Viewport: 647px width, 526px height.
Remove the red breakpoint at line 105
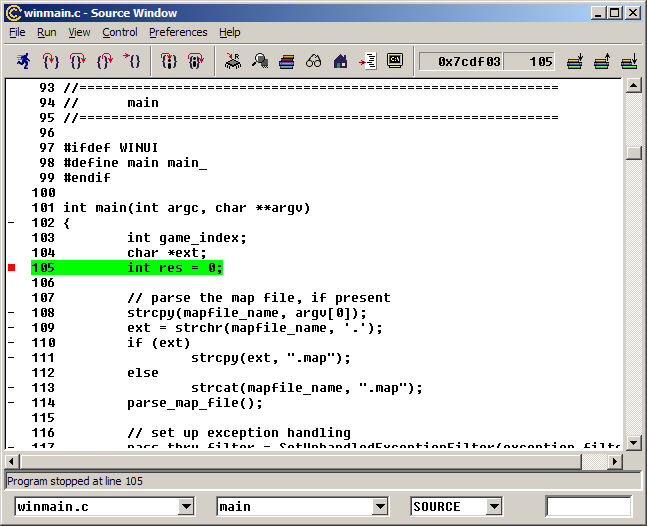(11, 268)
